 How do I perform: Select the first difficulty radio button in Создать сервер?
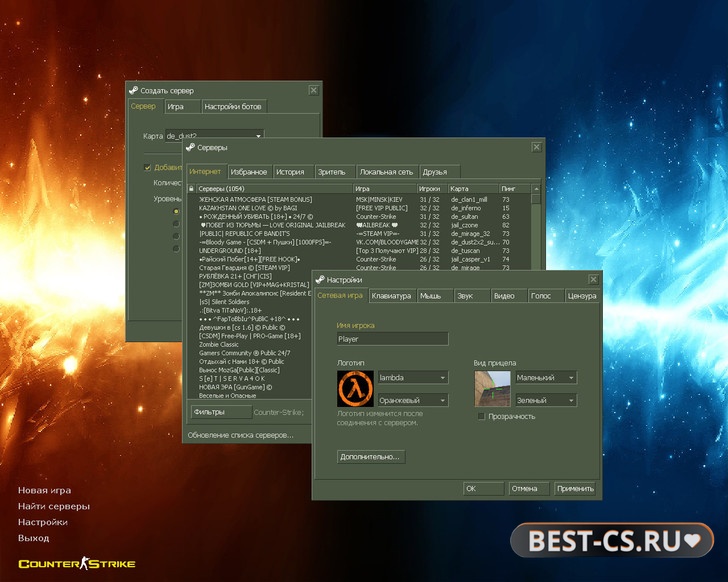[x=176, y=211]
